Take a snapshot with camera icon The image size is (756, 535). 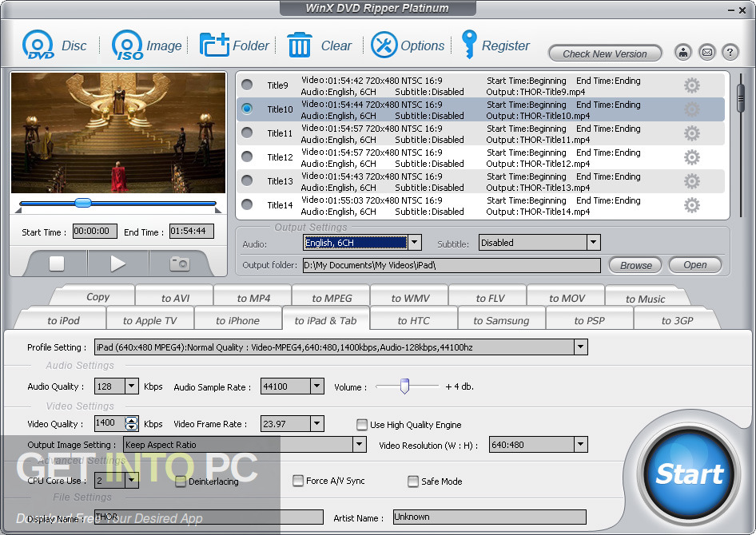tap(179, 264)
